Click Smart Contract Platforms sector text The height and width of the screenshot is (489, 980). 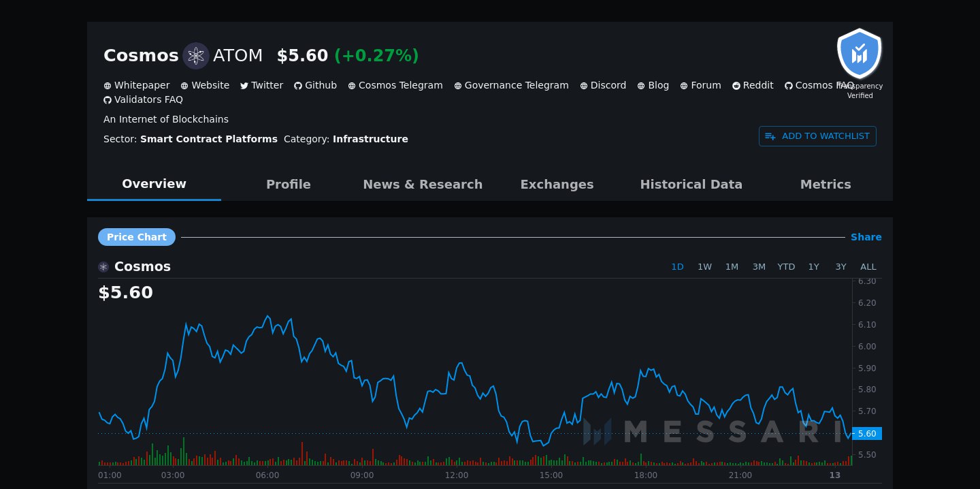tap(209, 139)
